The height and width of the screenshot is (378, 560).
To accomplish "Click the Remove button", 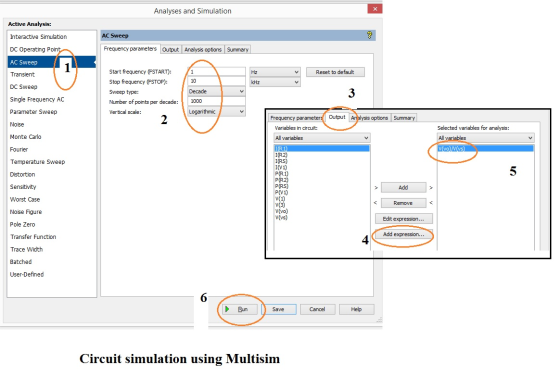I will pos(403,203).
